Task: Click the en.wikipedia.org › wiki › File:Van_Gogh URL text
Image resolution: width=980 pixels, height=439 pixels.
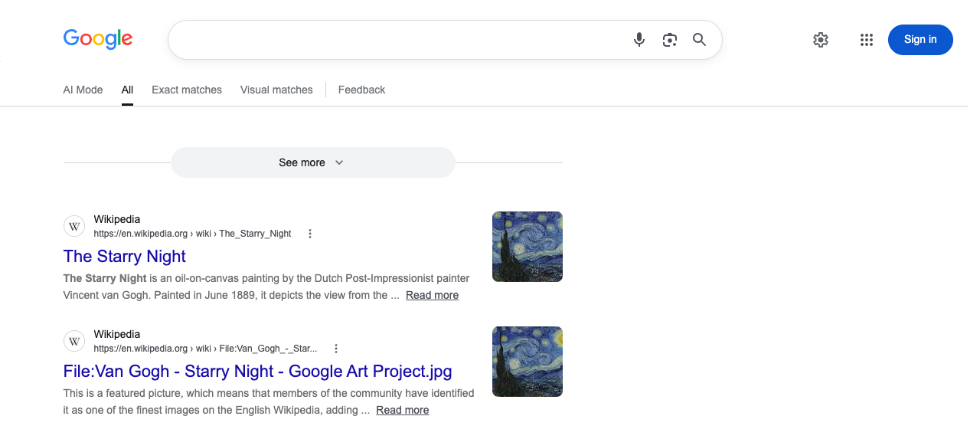Action: 205,349
